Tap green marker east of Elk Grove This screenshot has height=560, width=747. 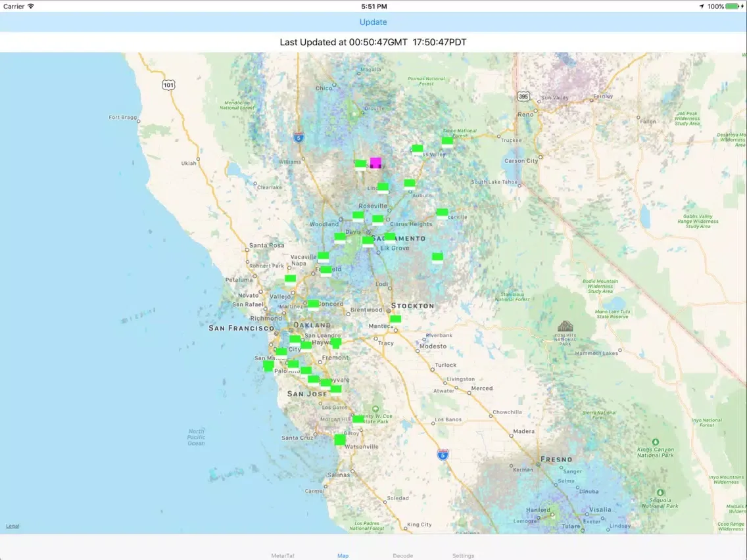[x=437, y=257]
